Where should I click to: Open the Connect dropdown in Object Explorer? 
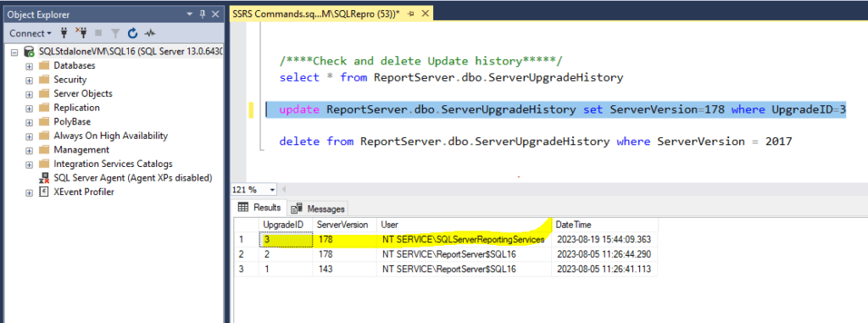[30, 33]
